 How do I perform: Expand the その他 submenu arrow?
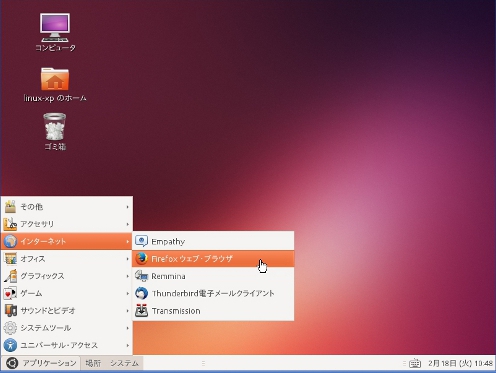(127, 207)
